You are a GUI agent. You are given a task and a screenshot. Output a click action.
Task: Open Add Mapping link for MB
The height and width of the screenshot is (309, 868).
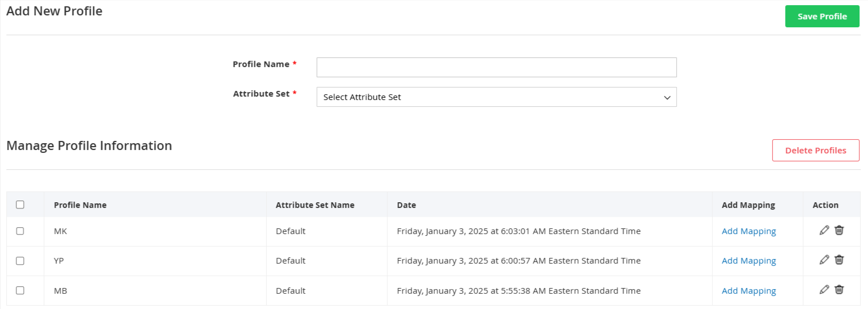pos(749,291)
